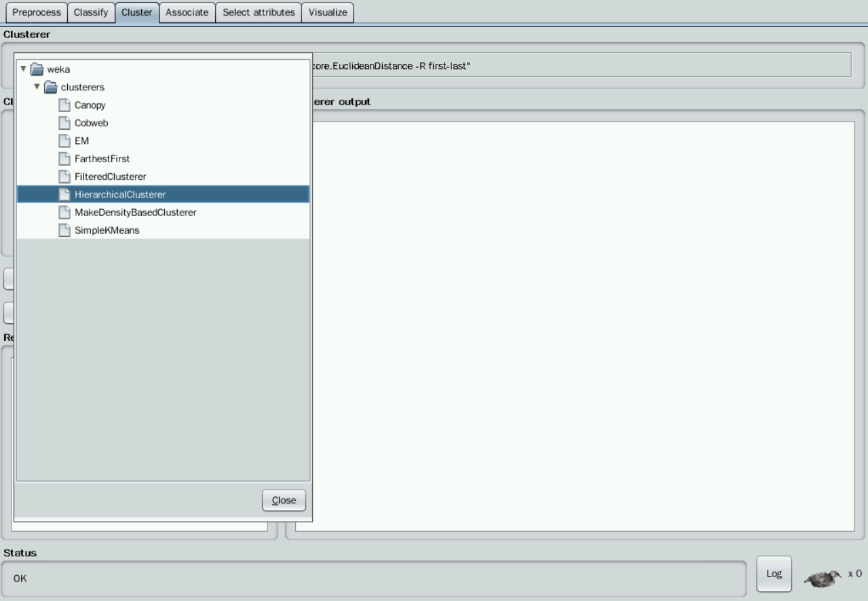Collapse the clusterers tree node arrow

(37, 87)
